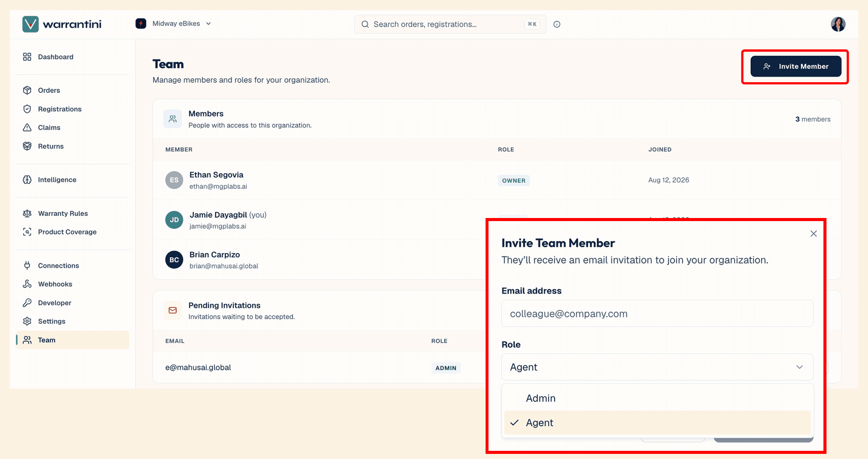This screenshot has height=459, width=868.
Task: Select Admin from the role list
Action: [657, 398]
